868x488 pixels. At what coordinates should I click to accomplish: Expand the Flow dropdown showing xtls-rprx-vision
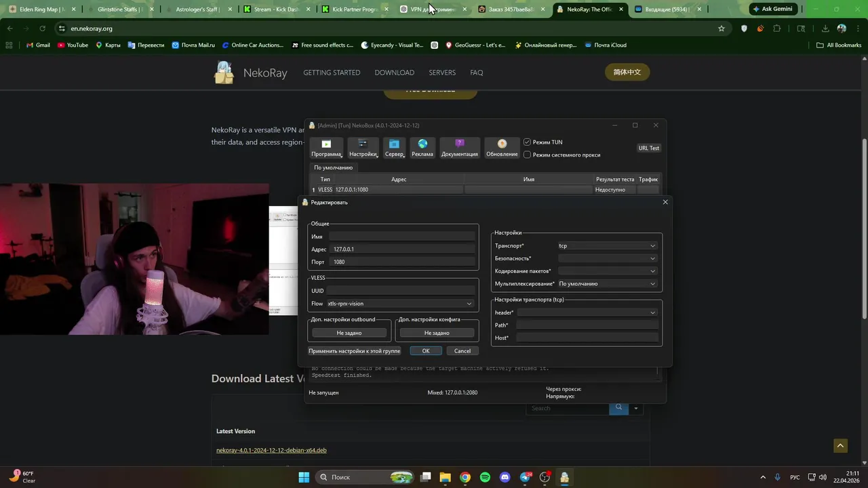pyautogui.click(x=399, y=304)
